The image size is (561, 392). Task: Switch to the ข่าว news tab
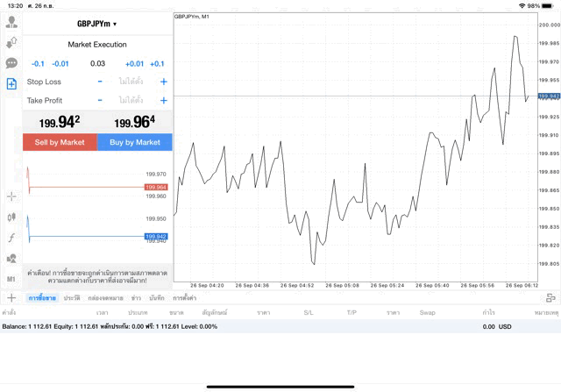click(137, 298)
